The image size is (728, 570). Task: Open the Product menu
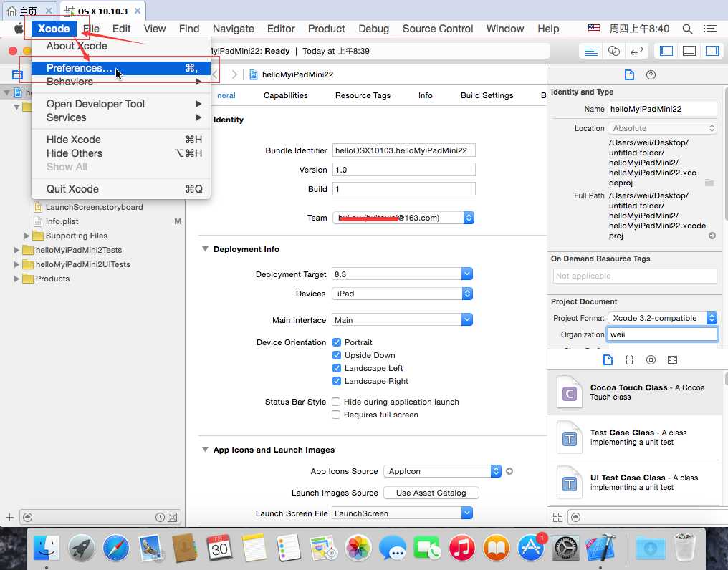(x=327, y=29)
